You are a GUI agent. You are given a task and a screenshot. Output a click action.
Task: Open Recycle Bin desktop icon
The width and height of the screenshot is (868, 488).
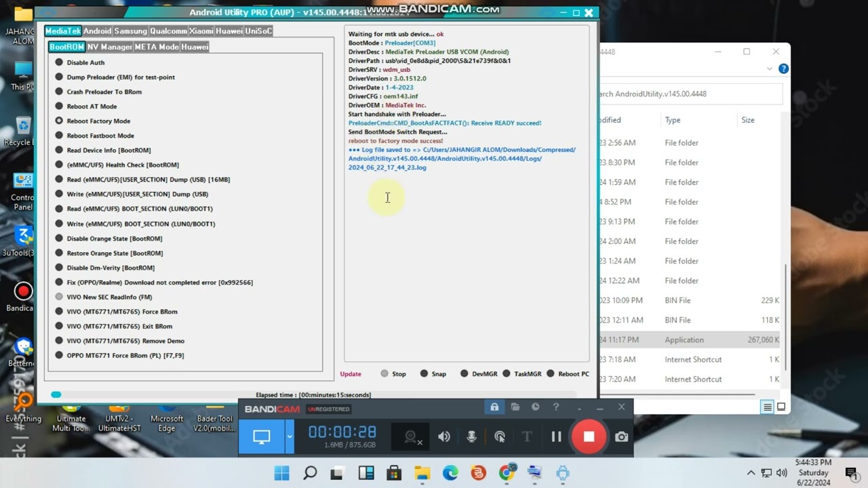tap(20, 131)
